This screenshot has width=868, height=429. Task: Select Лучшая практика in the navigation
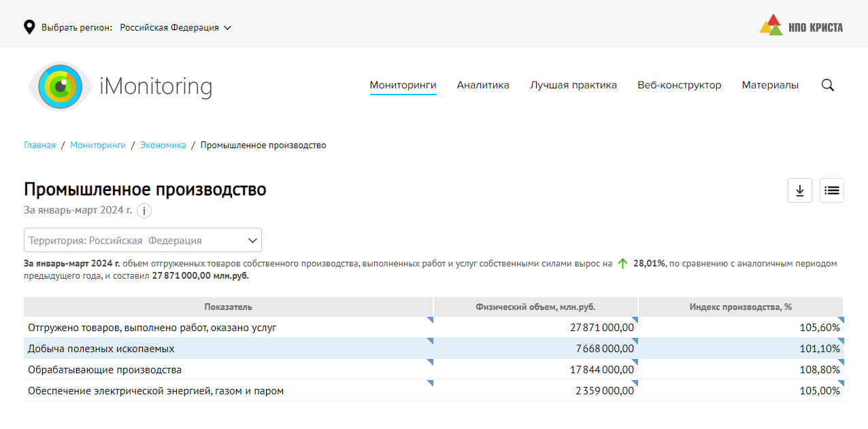pyautogui.click(x=573, y=85)
